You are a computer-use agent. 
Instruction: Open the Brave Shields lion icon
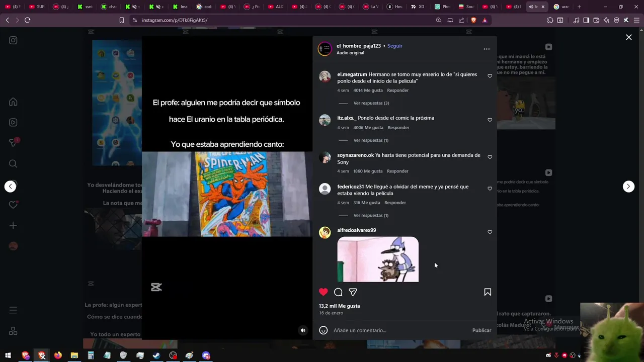(473, 20)
